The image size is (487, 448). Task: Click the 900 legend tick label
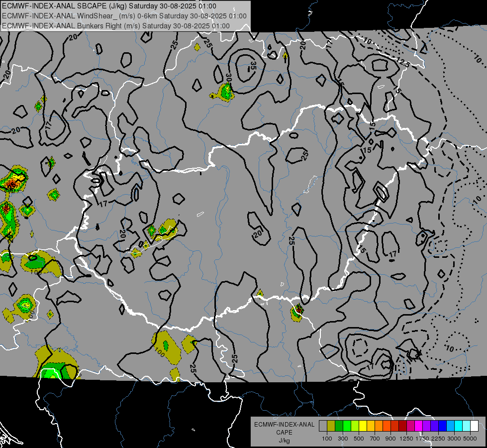pos(390,439)
